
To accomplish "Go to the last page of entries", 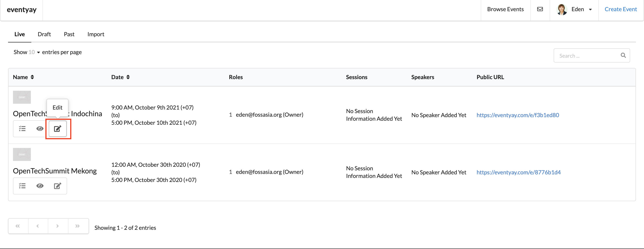I will 78,226.
